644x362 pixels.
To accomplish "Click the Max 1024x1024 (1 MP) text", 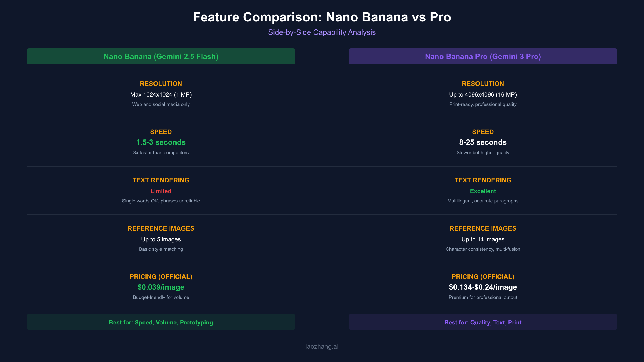I will [x=161, y=95].
